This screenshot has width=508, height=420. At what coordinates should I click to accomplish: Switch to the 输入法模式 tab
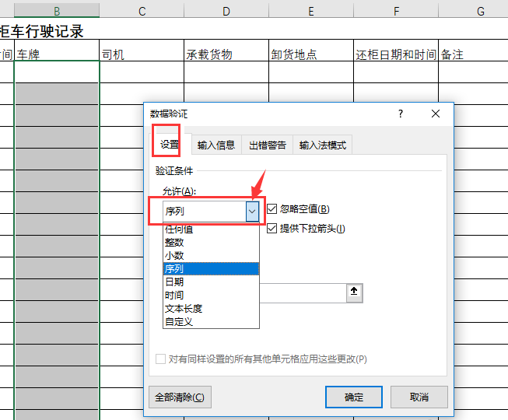323,145
